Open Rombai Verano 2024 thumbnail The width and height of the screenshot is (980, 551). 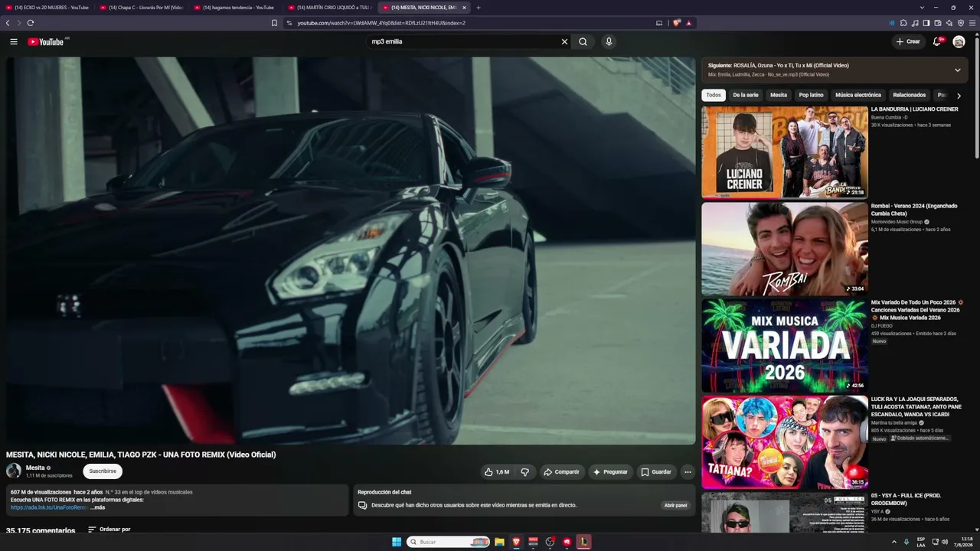pos(785,249)
